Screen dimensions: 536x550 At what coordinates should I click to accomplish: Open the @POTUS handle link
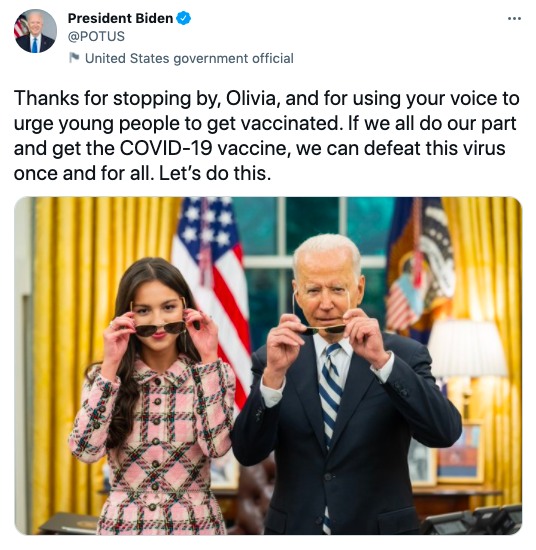(96, 36)
